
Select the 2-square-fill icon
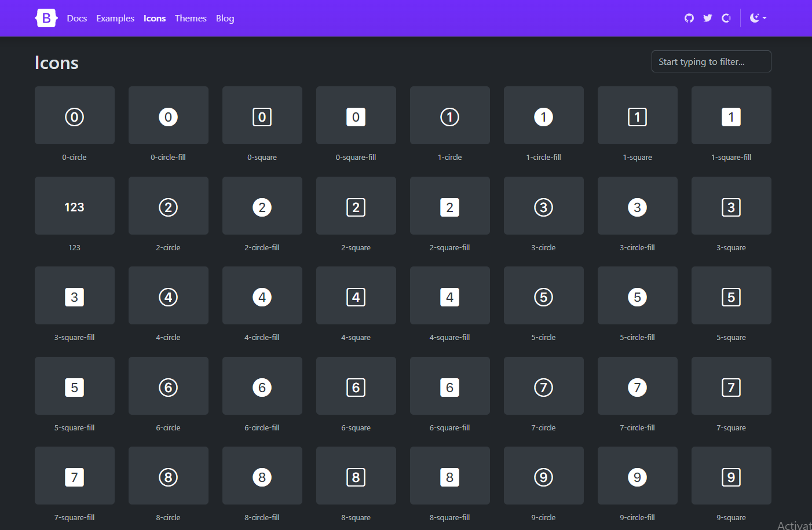tap(449, 206)
